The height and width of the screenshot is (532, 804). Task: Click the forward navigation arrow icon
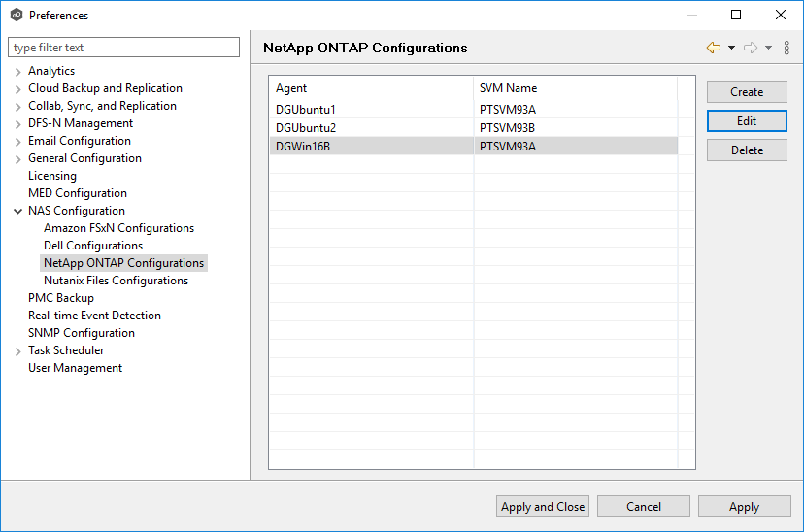[750, 48]
